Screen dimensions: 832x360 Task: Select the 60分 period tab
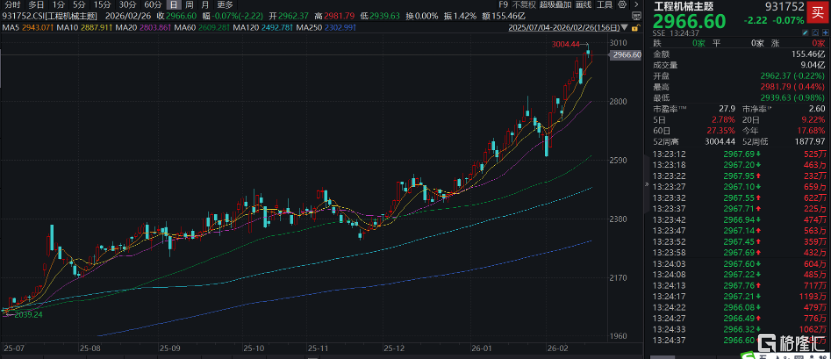[x=153, y=4]
